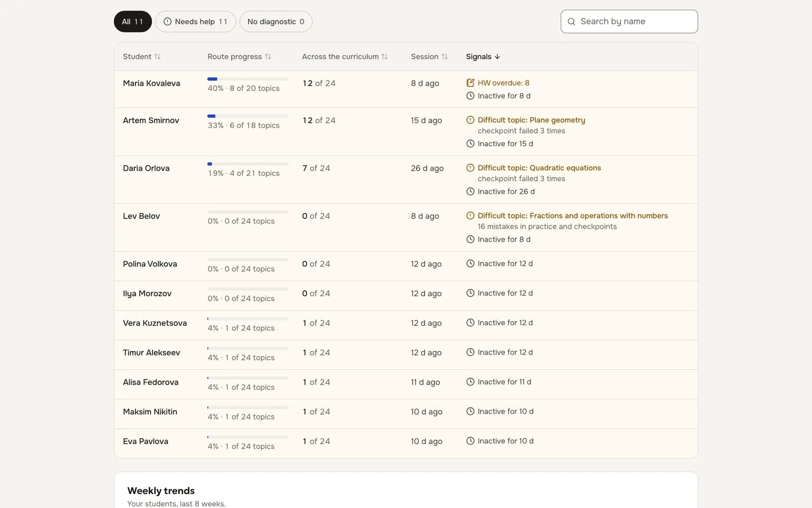Viewport: 812px width, 508px height.
Task: Sort by Student column arrows
Action: click(157, 56)
